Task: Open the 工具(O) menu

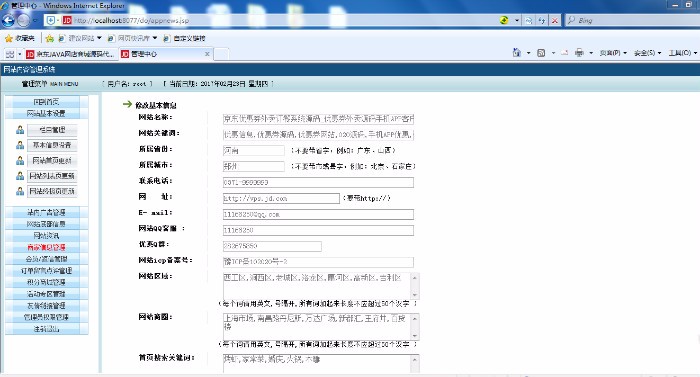Action: [683, 53]
